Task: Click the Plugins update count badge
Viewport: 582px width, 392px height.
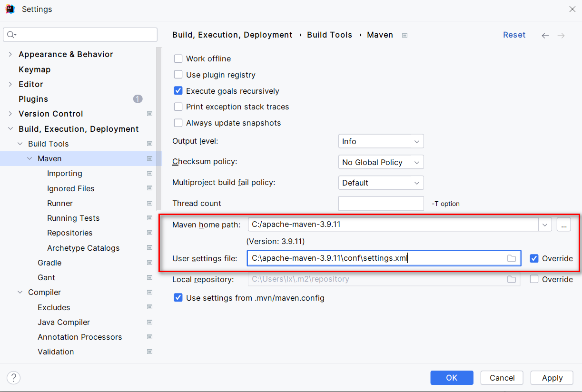Action: click(138, 99)
